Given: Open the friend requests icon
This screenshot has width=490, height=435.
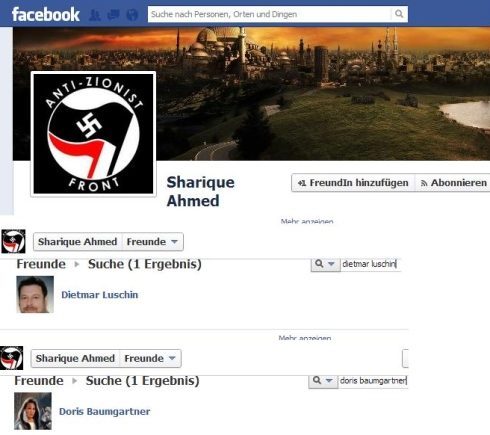Looking at the screenshot, I should (95, 15).
